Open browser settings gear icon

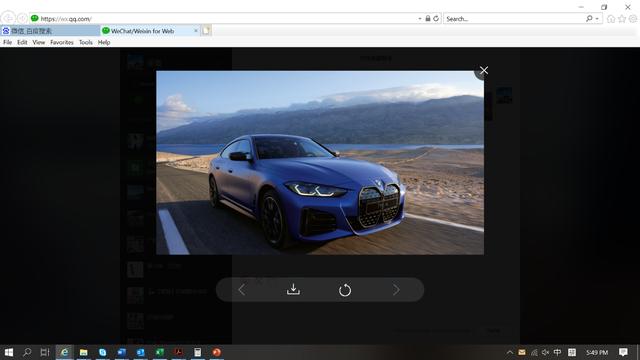(633, 19)
